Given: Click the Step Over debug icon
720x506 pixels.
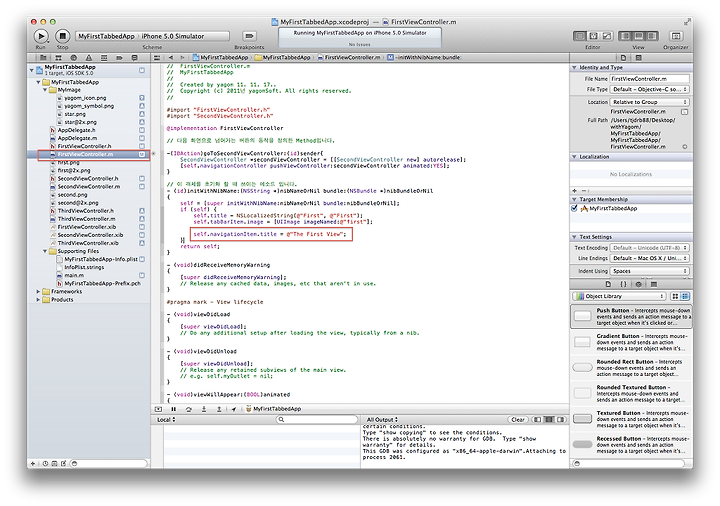Looking at the screenshot, I should [x=189, y=409].
